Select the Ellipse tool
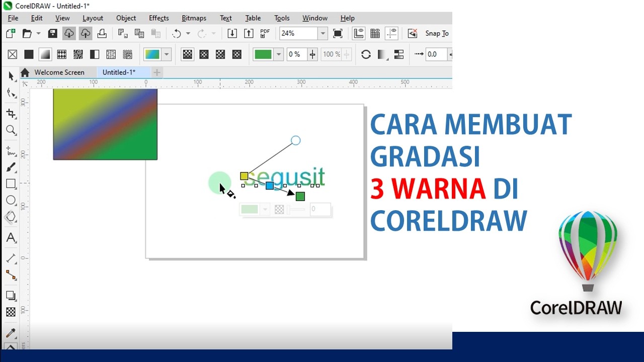The image size is (644, 362). (x=11, y=201)
